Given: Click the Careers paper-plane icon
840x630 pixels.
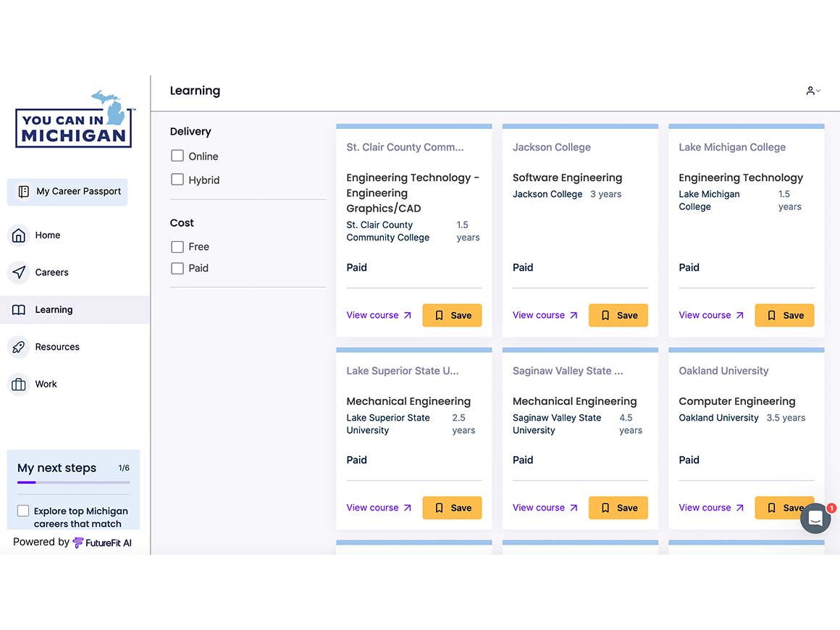Looking at the screenshot, I should click(19, 272).
